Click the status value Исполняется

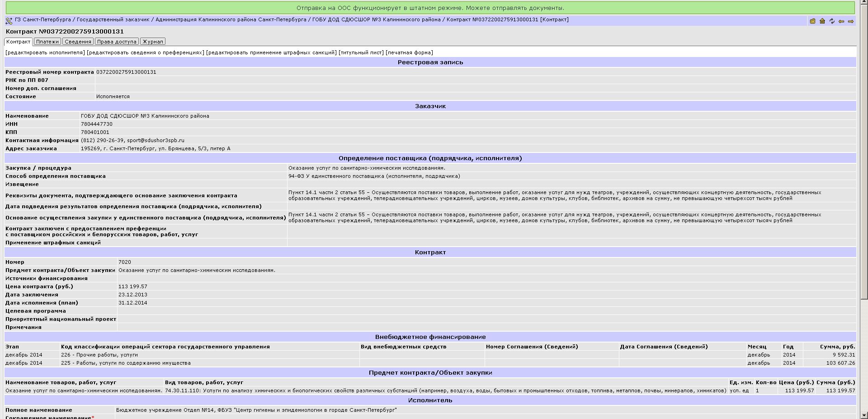(x=113, y=96)
